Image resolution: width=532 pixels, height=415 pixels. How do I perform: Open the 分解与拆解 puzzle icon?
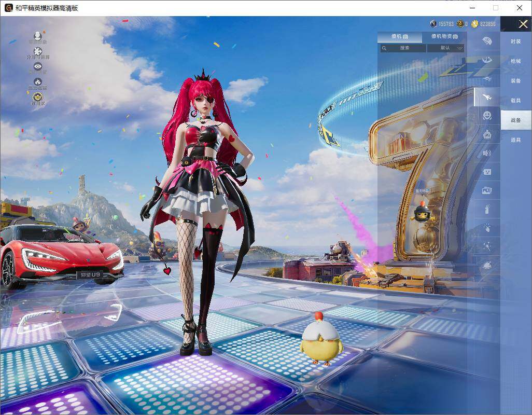pos(38,51)
